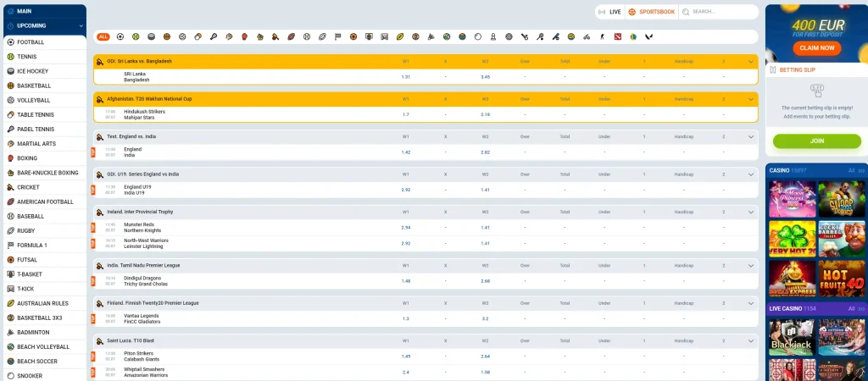Click the sidebar Football icon

point(10,42)
